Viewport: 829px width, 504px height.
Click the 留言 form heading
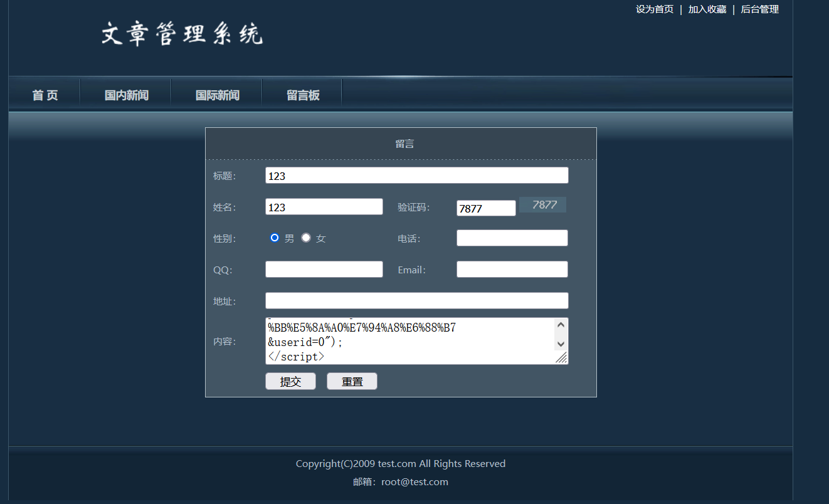404,144
